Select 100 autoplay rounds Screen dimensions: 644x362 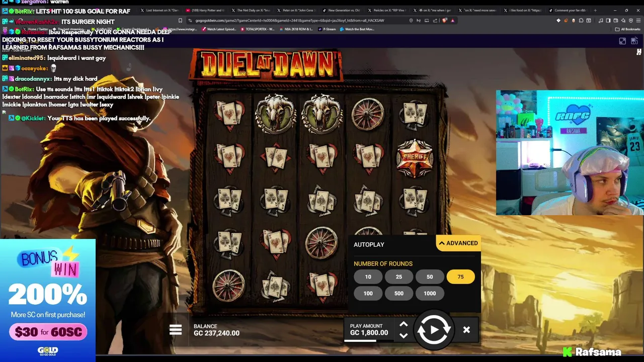click(x=368, y=294)
